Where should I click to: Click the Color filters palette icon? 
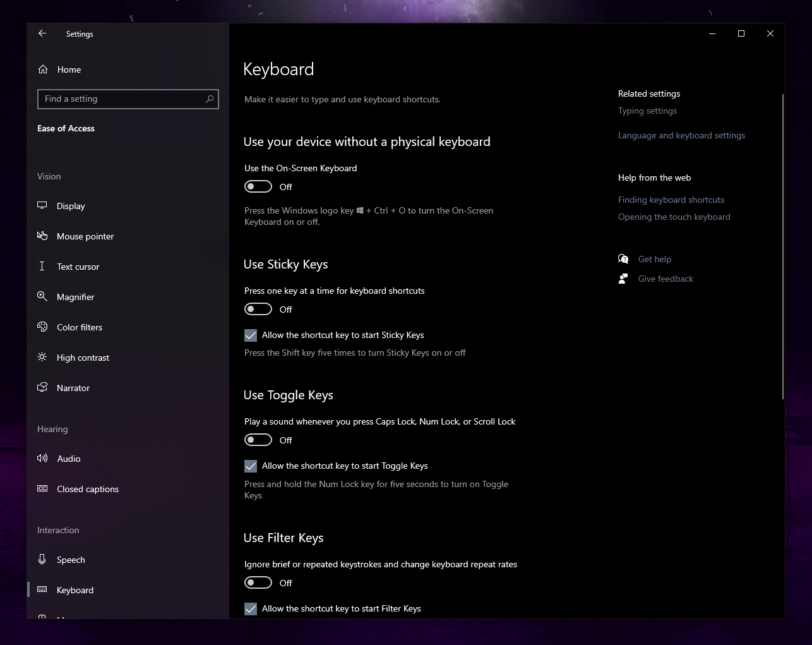[x=42, y=327]
